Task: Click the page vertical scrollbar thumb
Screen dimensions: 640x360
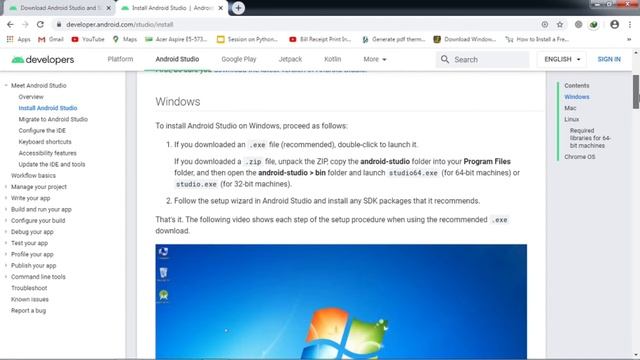Action: click(x=636, y=91)
